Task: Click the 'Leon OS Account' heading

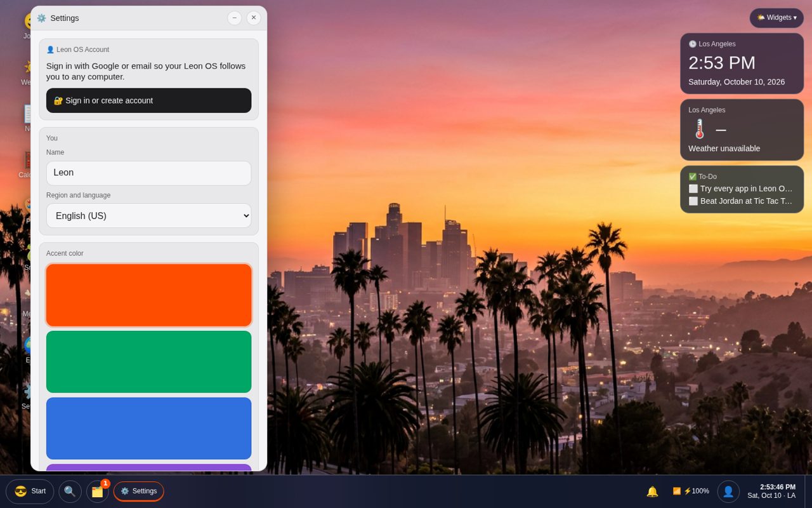Action: (77, 50)
